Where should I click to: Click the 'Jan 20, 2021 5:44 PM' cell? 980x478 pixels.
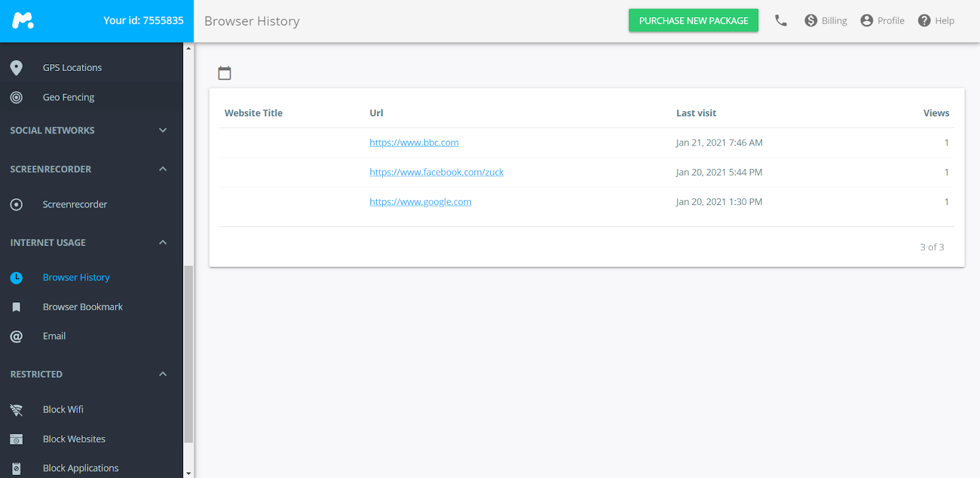pyautogui.click(x=720, y=172)
